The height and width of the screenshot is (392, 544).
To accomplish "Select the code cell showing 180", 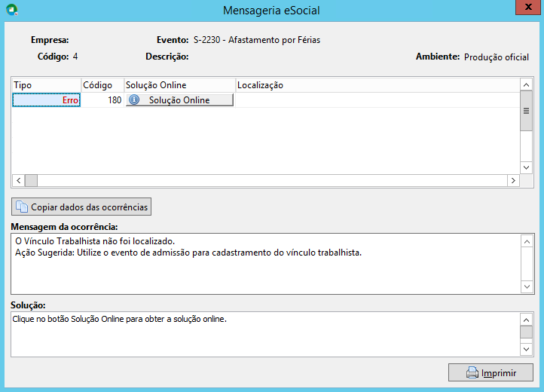I will point(102,100).
